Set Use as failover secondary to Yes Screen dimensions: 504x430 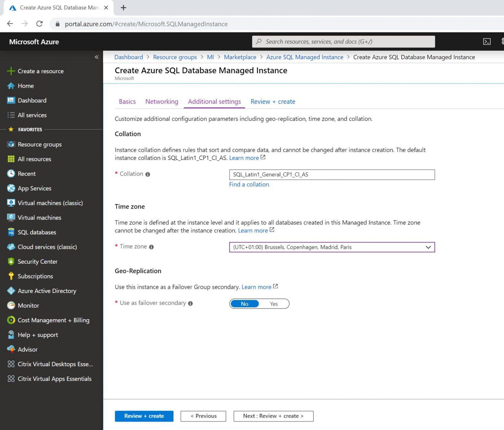274,304
